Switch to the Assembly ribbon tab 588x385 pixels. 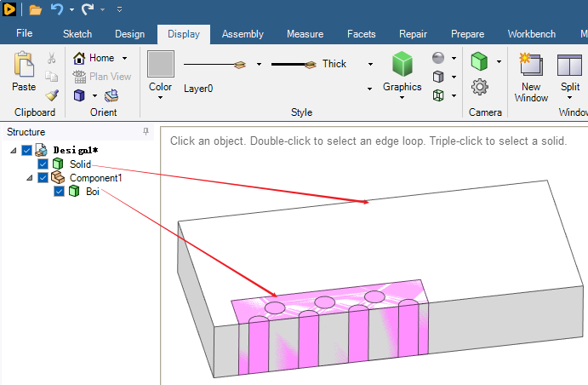[243, 34]
